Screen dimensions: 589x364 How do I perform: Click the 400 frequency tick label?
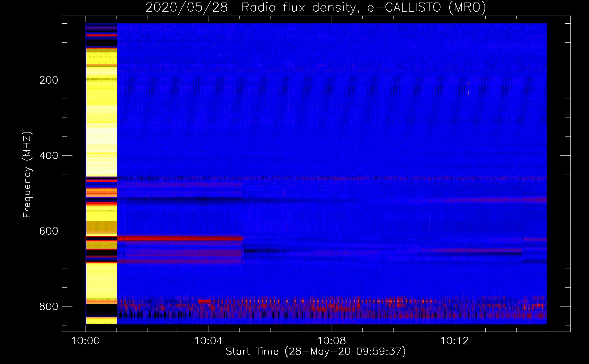point(49,156)
